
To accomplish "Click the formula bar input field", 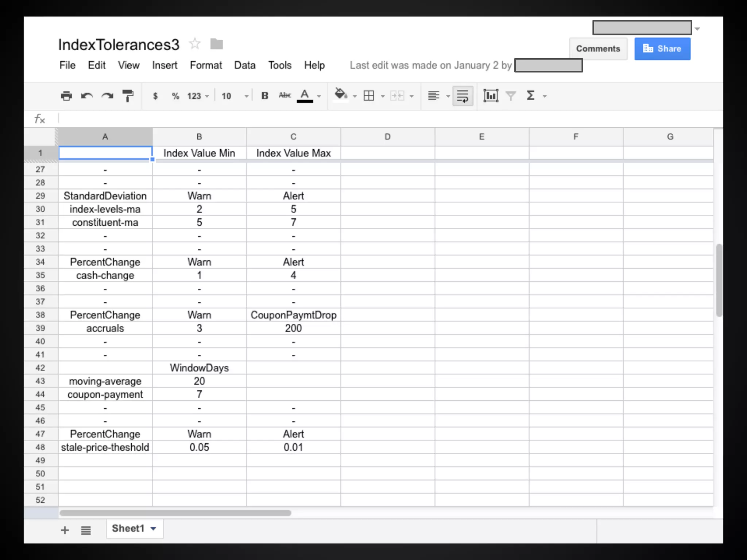I will [365, 119].
